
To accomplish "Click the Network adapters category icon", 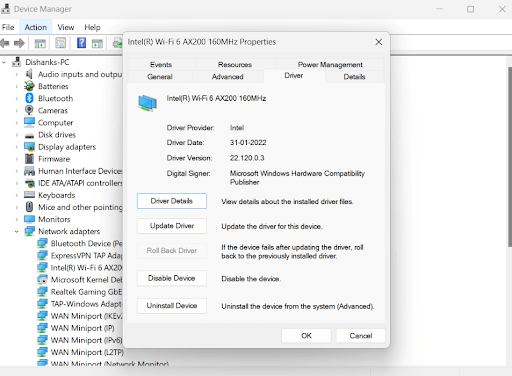I will tap(29, 231).
